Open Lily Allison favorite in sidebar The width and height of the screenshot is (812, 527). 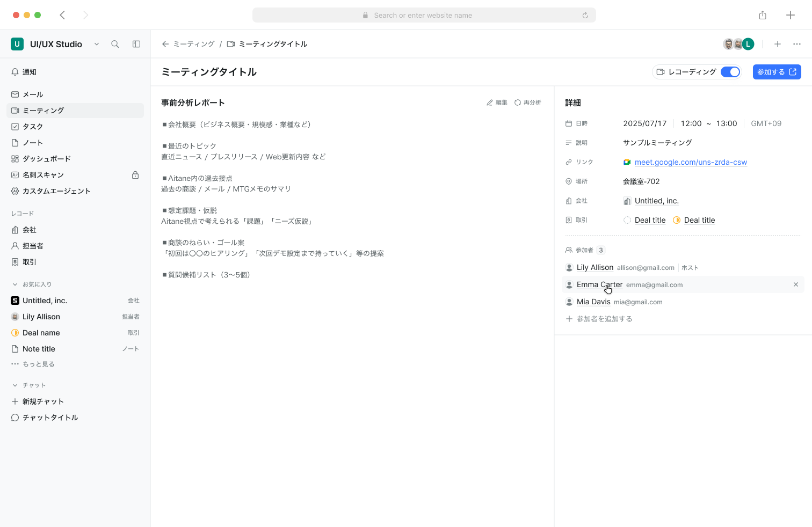[x=75, y=317]
